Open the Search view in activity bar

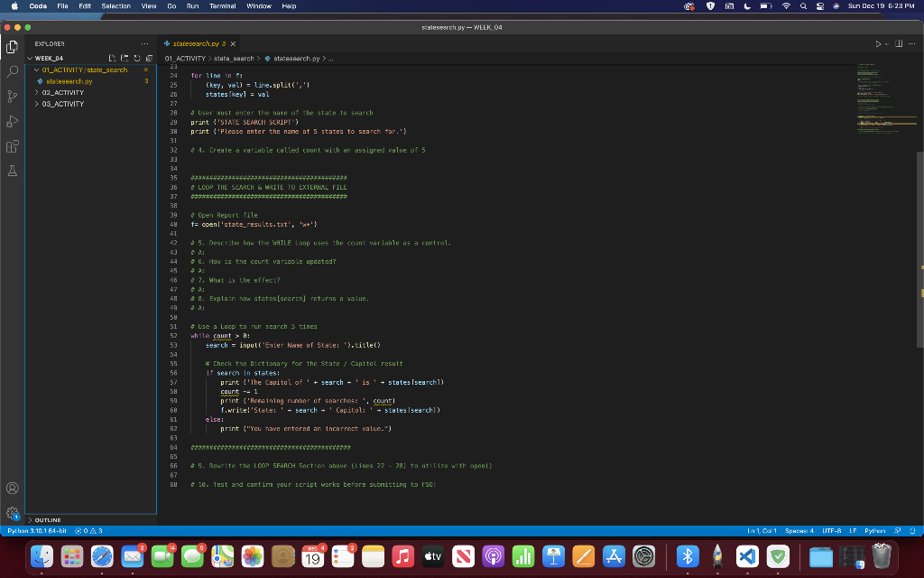click(14, 70)
